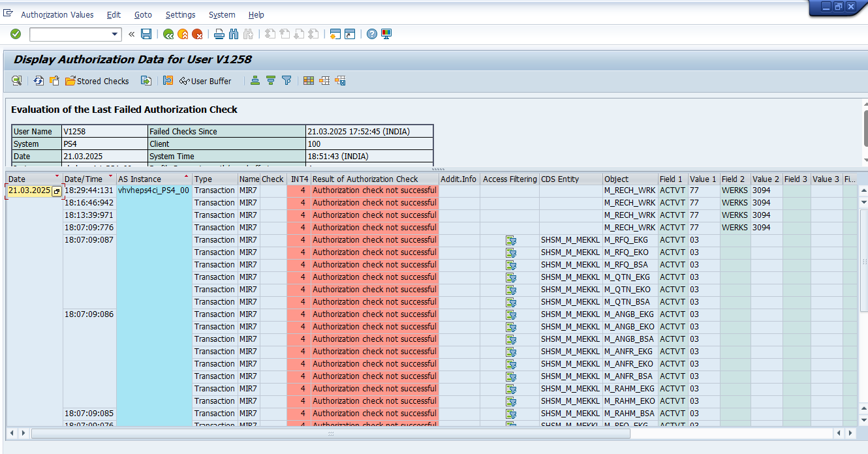Expand the command field using the double chevron
This screenshot has height=454, width=868.
tap(132, 34)
